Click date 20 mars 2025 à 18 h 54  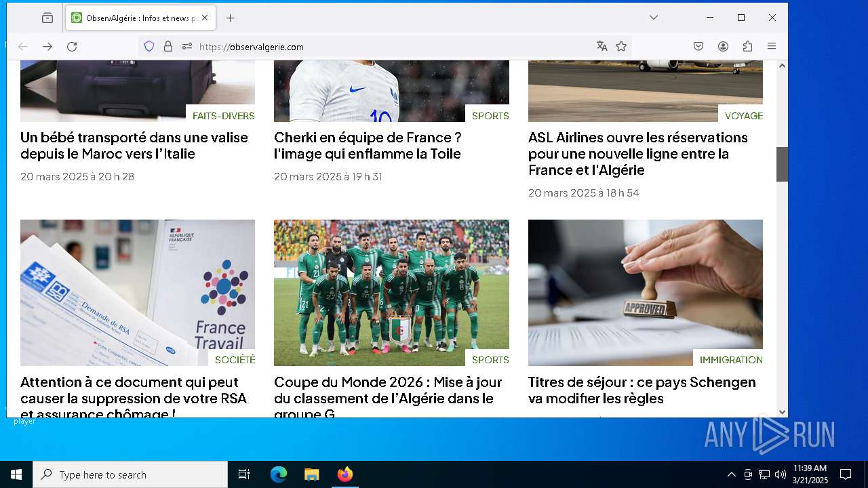point(584,192)
